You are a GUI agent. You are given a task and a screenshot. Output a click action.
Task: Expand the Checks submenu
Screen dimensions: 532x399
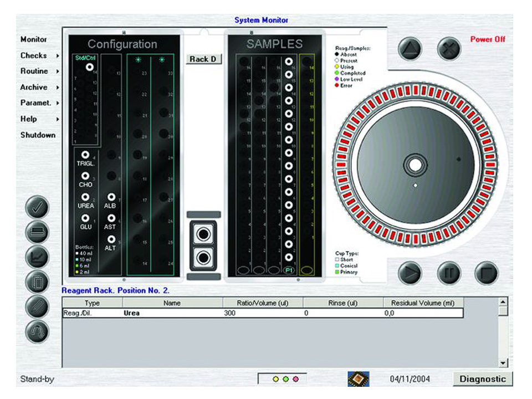pos(39,55)
